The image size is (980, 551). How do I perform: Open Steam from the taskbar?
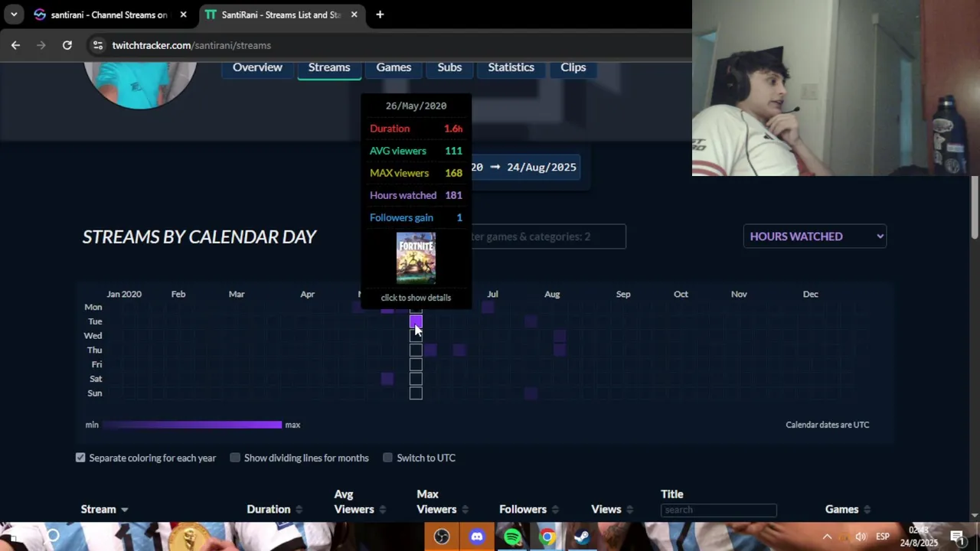coord(582,536)
